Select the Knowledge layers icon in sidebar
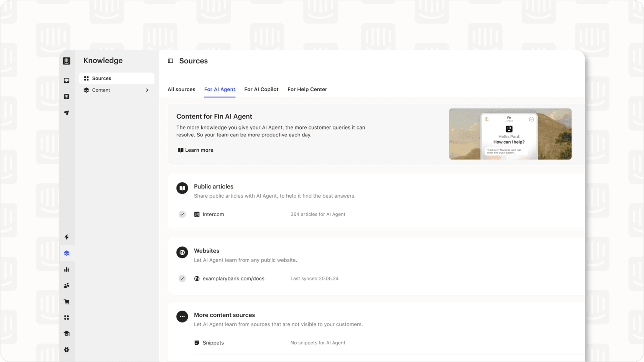This screenshot has width=644, height=362. click(67, 253)
